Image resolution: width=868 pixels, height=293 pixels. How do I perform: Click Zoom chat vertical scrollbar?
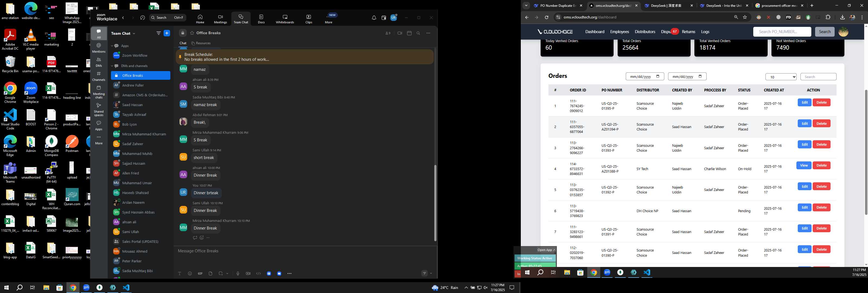(435, 203)
